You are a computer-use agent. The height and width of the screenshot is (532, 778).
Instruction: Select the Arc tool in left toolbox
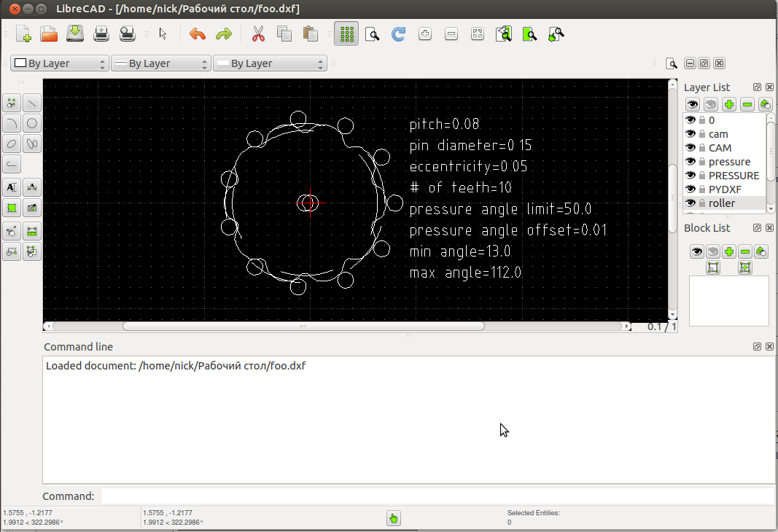coord(12,123)
